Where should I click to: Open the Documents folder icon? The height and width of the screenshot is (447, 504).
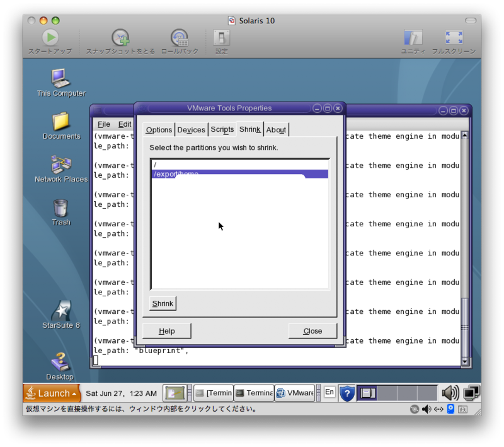(x=60, y=122)
